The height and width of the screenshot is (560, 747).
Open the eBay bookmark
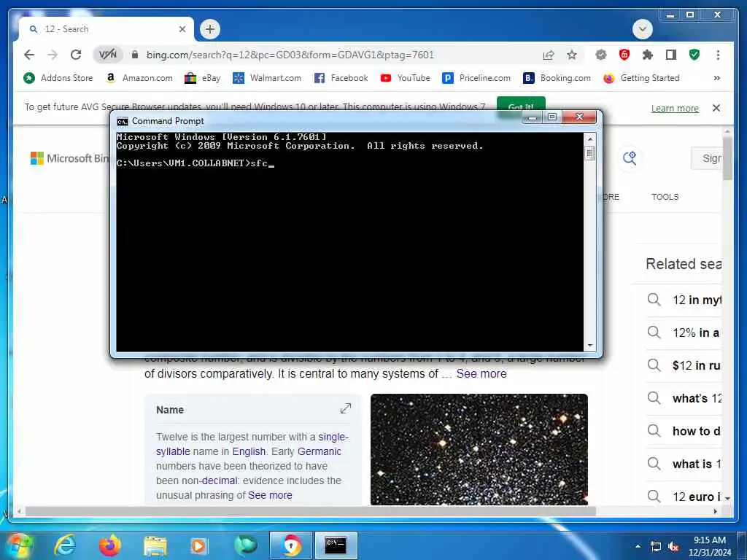tap(203, 78)
